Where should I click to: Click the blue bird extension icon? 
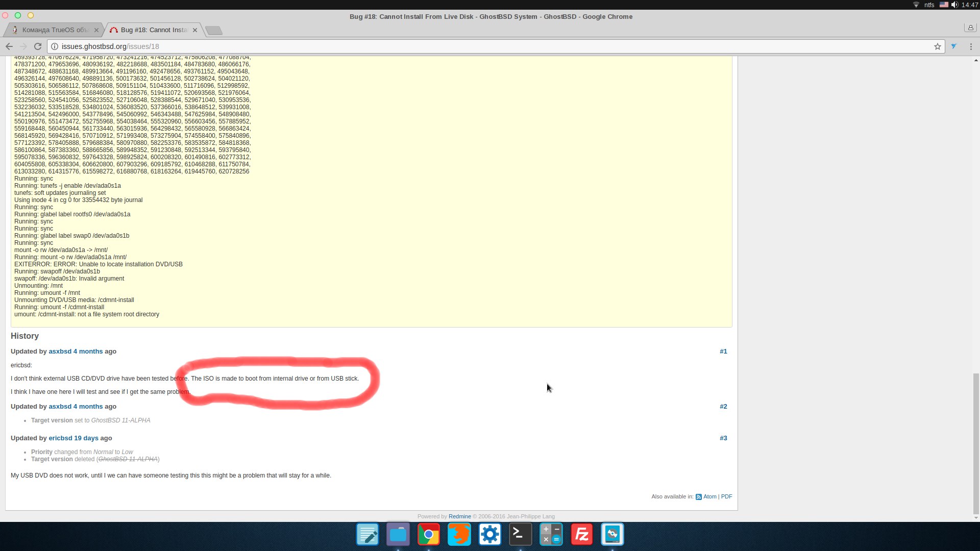953,46
